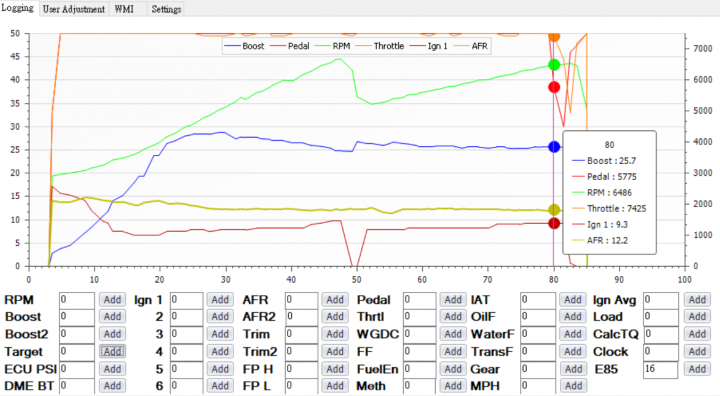This screenshot has width=720, height=396.
Task: Focus the Trim2 value field
Action: (301, 352)
